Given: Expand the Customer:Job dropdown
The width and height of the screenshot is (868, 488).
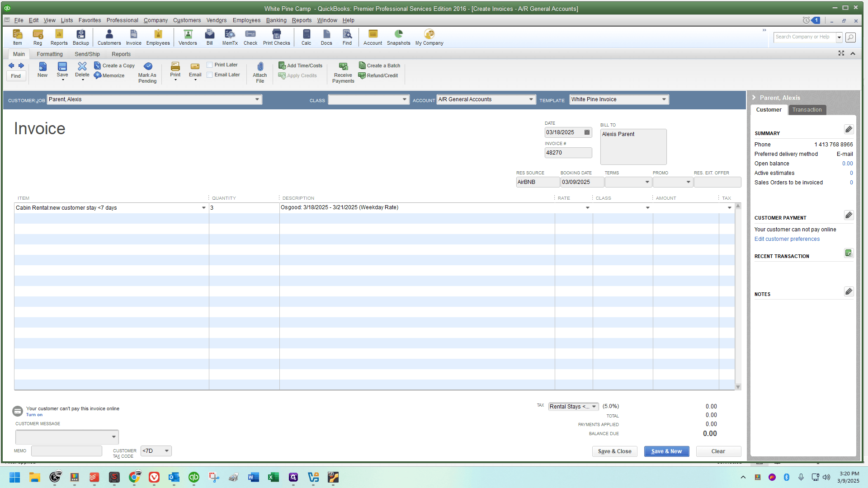Looking at the screenshot, I should tap(257, 99).
